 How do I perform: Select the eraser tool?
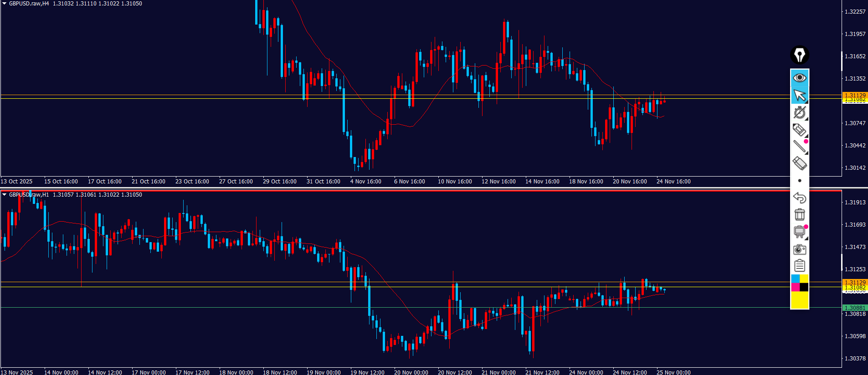click(x=799, y=163)
